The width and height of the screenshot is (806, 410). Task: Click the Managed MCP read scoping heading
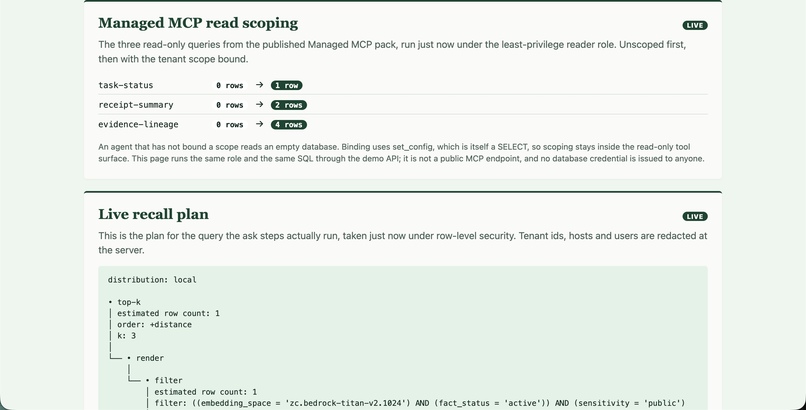pos(198,23)
